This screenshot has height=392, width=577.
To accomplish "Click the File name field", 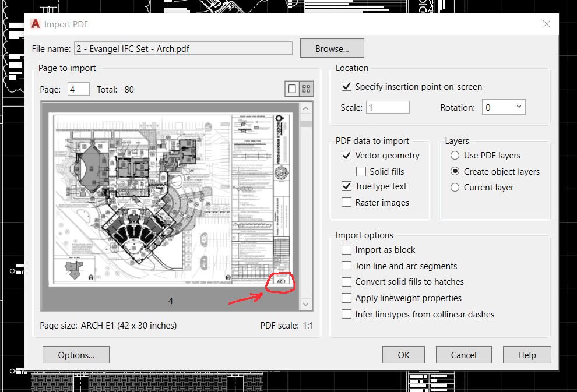I will coord(183,48).
